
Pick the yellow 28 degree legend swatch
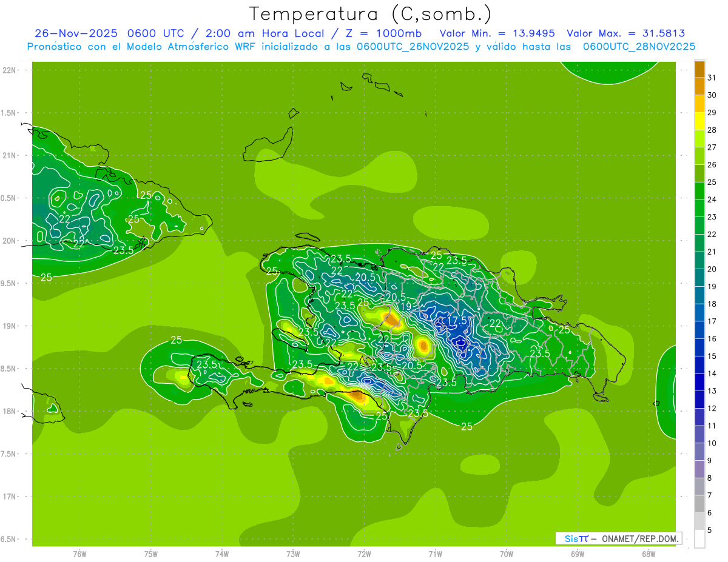click(x=699, y=121)
